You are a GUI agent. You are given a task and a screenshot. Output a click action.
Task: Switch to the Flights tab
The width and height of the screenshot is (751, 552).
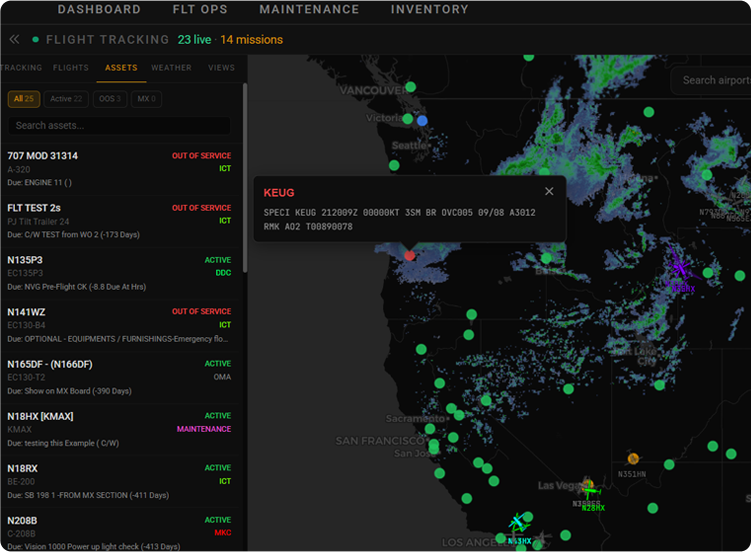tap(71, 68)
